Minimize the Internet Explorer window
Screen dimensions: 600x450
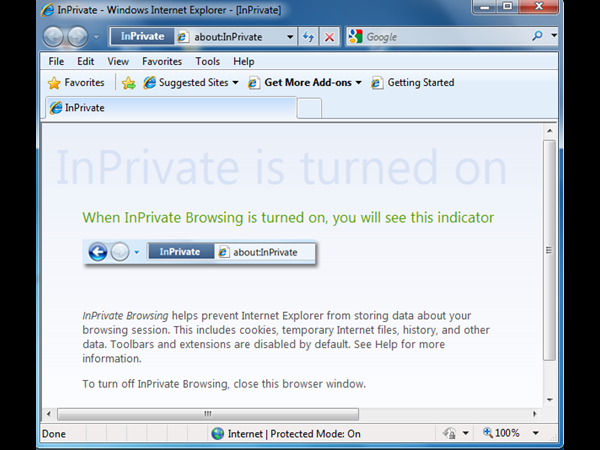click(485, 7)
